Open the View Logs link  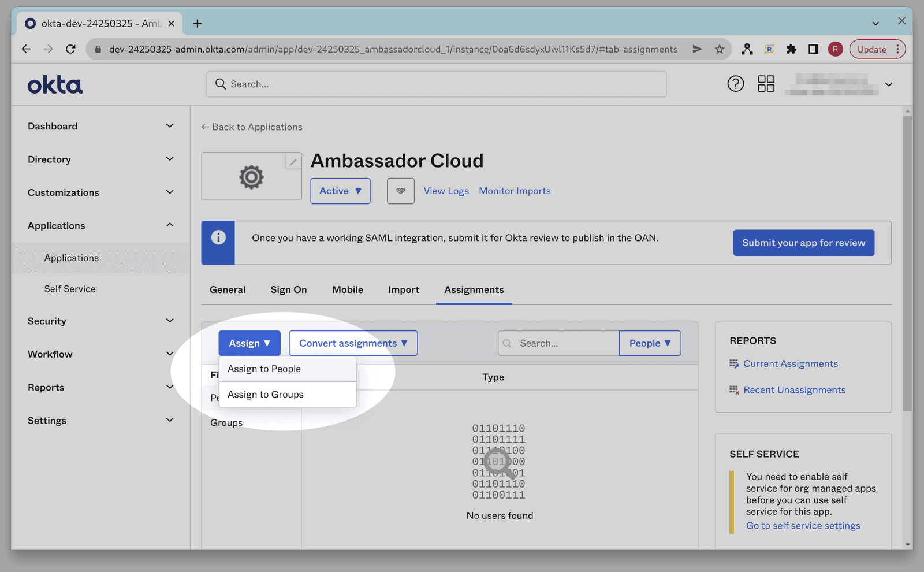tap(446, 191)
